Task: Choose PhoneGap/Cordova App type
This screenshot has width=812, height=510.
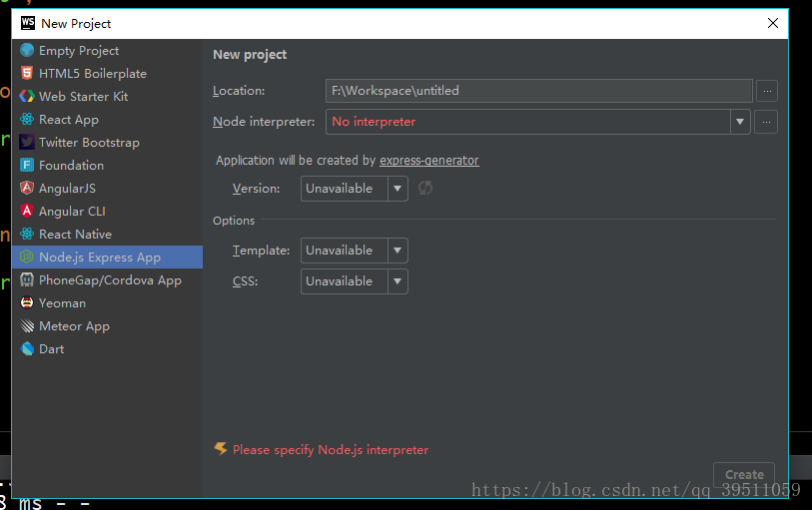Action: click(107, 279)
